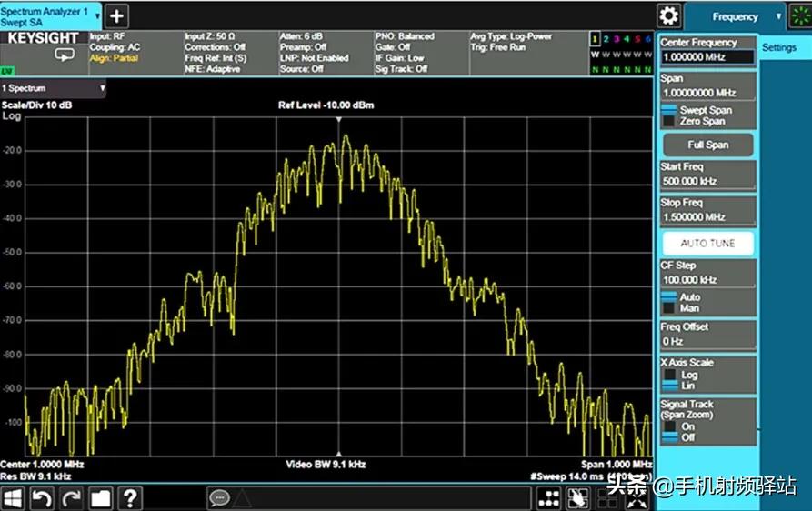
Task: Click the add screen plus button
Action: pyautogui.click(x=117, y=15)
